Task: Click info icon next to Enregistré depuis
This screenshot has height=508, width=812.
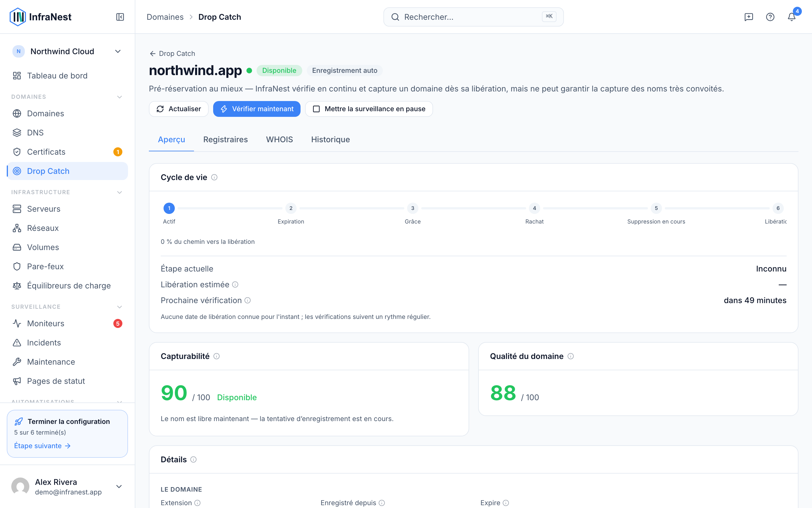Action: (382, 503)
